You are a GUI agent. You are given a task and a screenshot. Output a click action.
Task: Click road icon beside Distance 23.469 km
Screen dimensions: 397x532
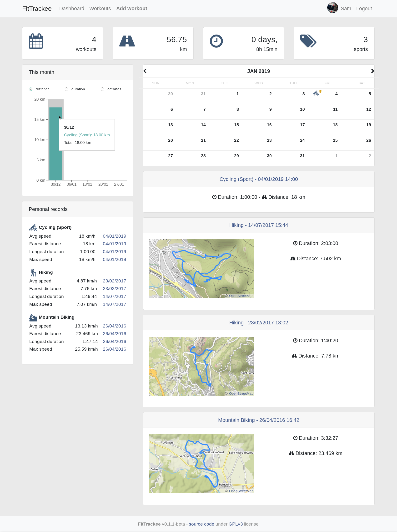pos(291,453)
